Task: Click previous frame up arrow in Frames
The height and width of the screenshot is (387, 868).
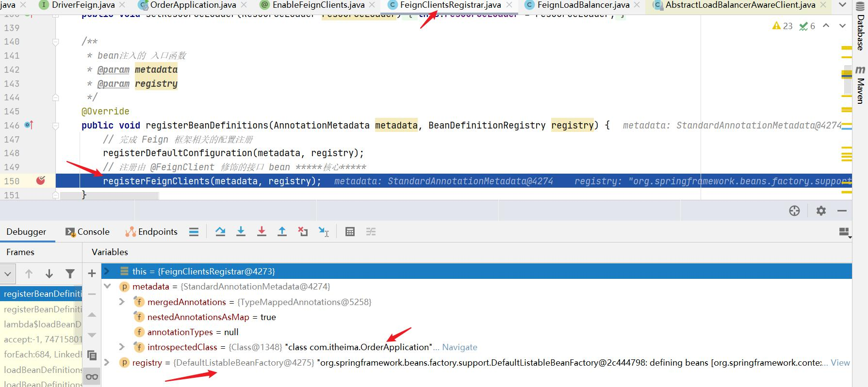Action: coord(29,274)
